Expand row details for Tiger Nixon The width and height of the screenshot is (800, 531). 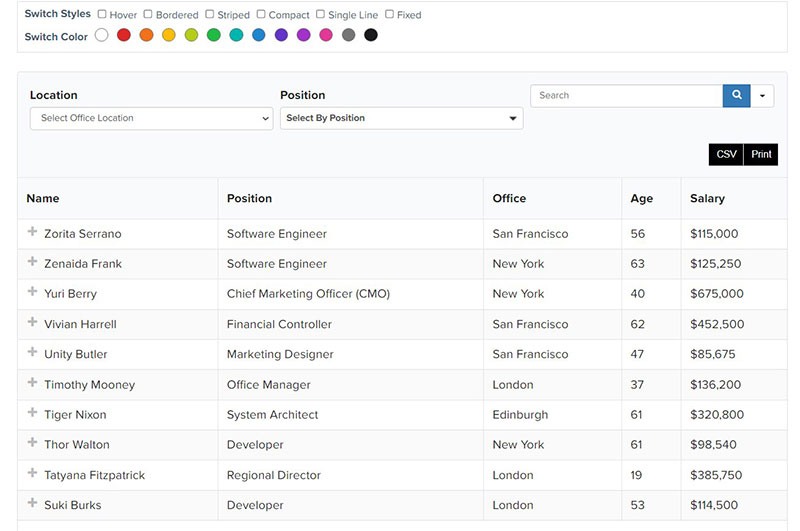point(32,412)
